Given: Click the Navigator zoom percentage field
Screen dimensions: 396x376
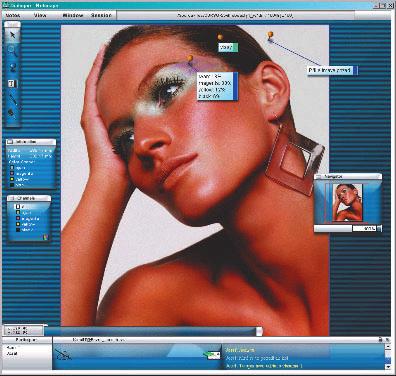Looking at the screenshot, I should (x=364, y=229).
